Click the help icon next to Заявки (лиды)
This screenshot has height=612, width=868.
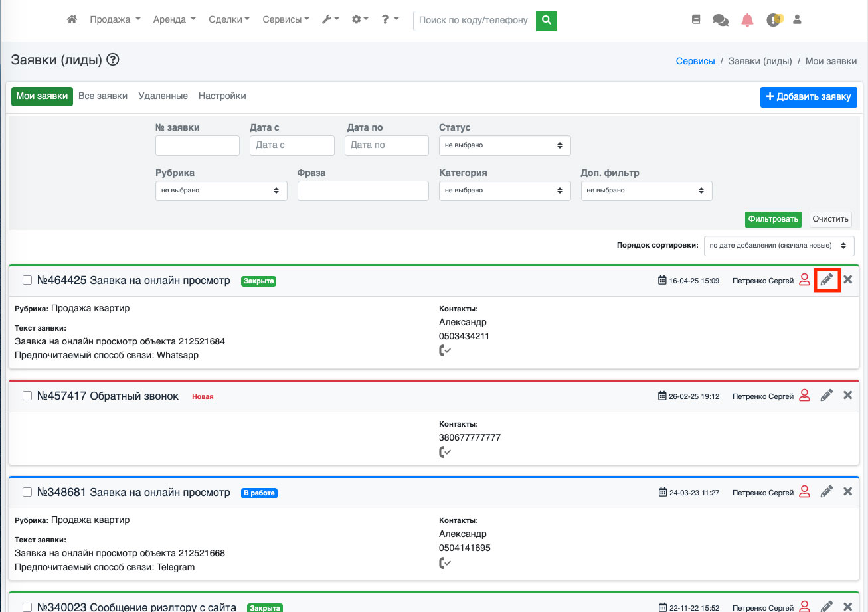tap(113, 60)
